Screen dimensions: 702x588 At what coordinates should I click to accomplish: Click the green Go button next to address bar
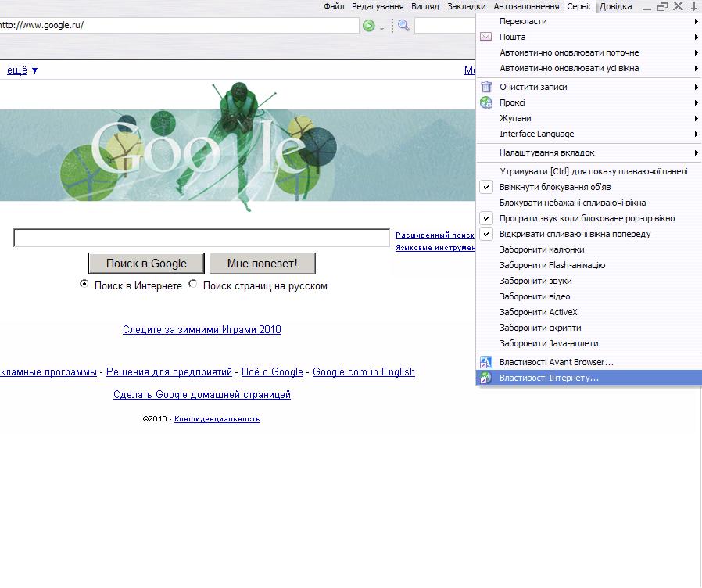point(368,26)
